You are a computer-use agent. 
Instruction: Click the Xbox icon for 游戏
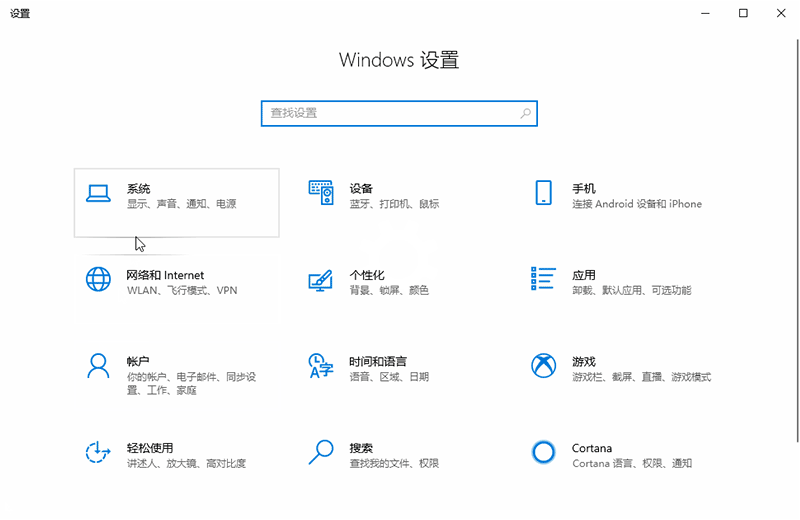(x=543, y=366)
